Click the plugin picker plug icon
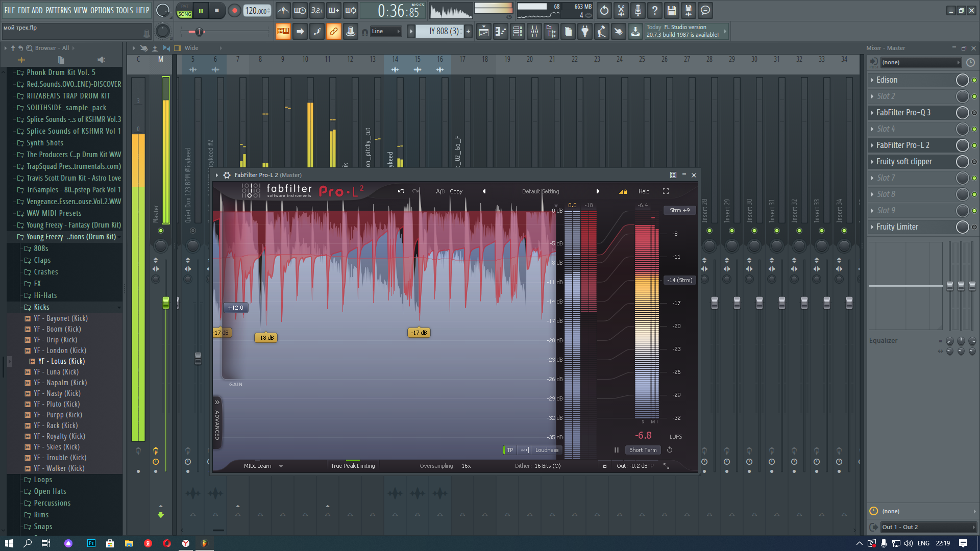 point(585,32)
